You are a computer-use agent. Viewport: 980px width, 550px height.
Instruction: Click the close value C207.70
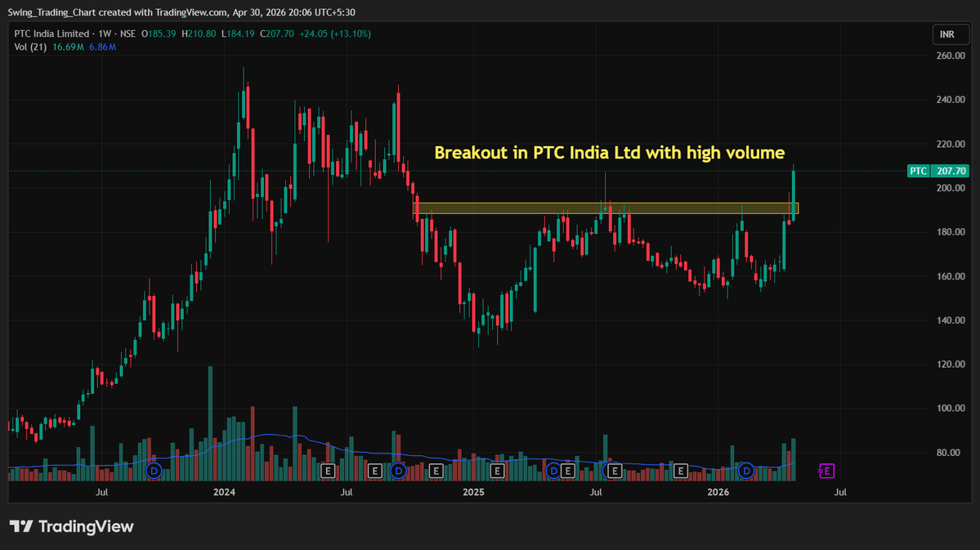pyautogui.click(x=277, y=34)
